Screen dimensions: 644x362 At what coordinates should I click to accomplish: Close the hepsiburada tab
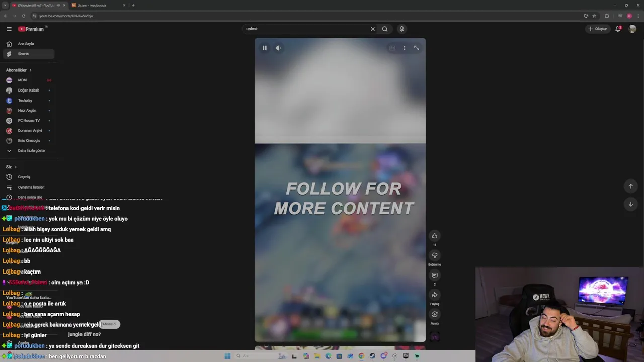click(124, 5)
